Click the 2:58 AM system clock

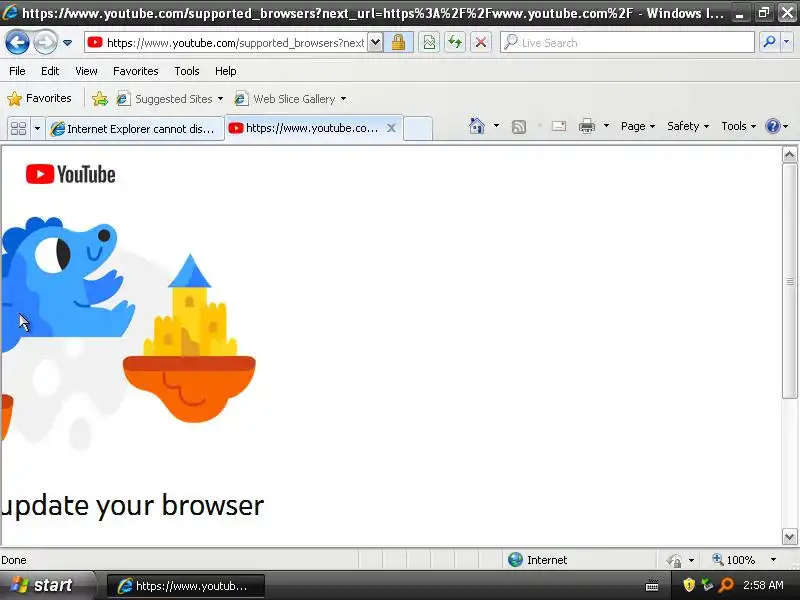(763, 585)
